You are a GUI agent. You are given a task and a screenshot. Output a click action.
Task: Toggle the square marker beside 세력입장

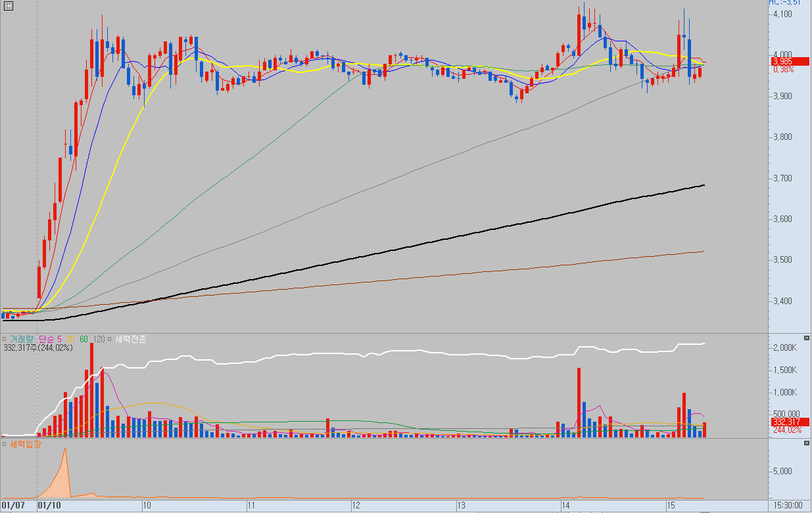pos(5,445)
